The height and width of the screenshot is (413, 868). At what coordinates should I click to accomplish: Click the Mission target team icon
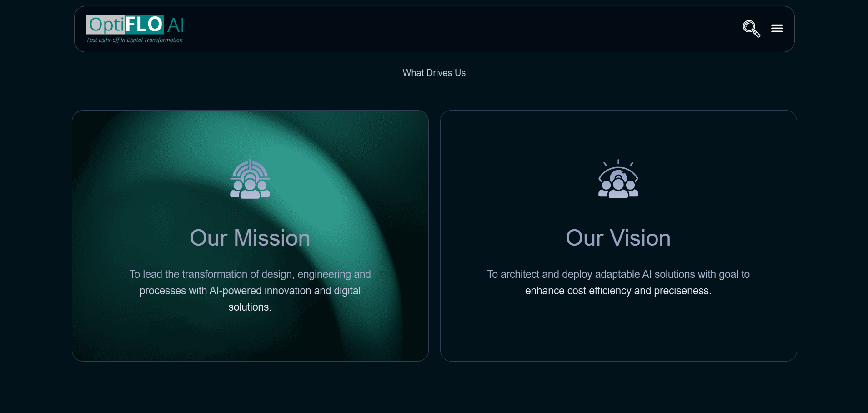pos(250,179)
